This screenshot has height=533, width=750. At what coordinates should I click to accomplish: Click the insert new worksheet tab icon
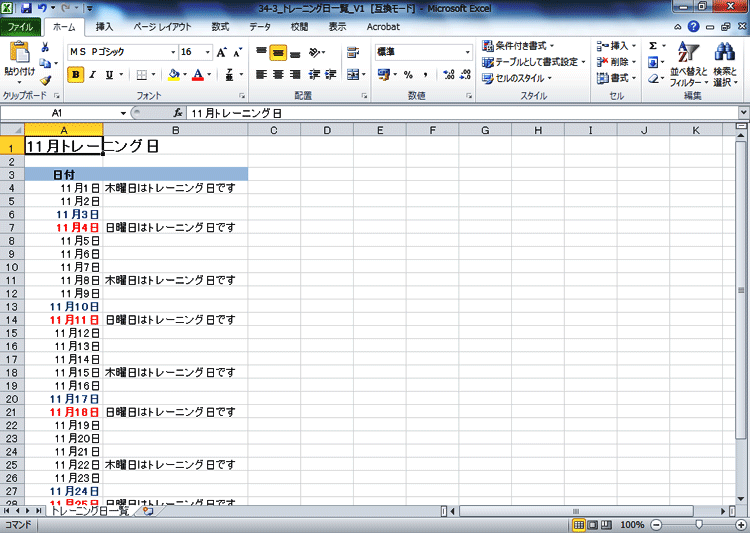(148, 511)
